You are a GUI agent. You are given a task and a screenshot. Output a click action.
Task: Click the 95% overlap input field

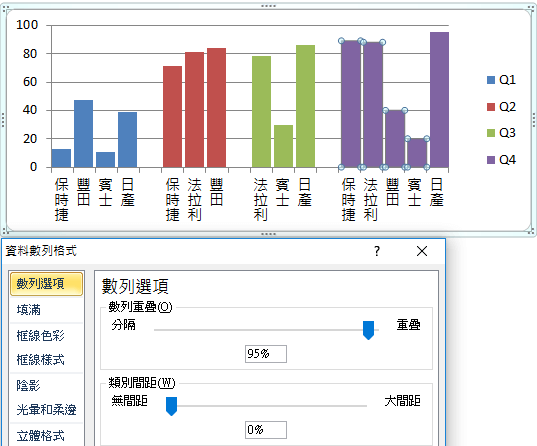[266, 354]
